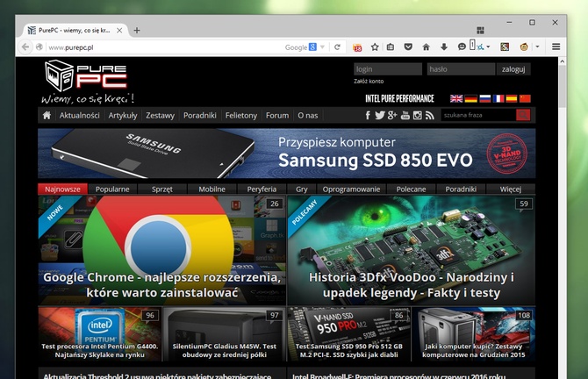Visit PurePC Twitter icon
This screenshot has width=588, height=379.
pyautogui.click(x=380, y=115)
